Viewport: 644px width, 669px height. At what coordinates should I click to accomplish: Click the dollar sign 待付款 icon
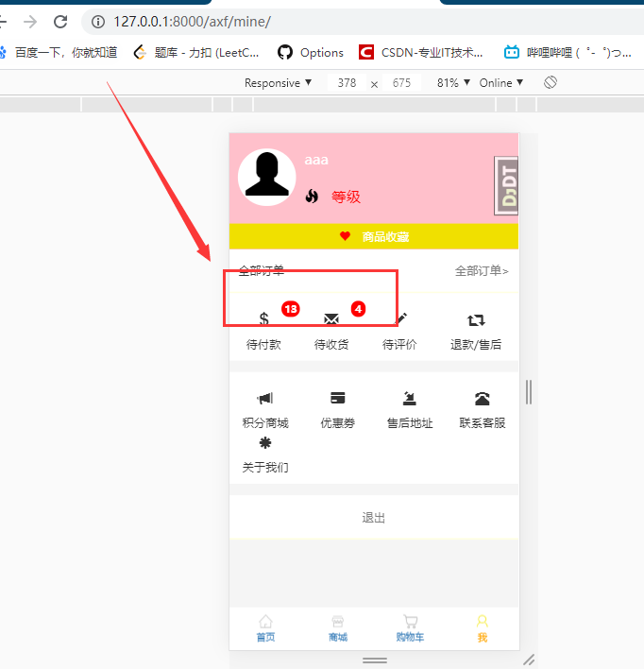pyautogui.click(x=264, y=318)
